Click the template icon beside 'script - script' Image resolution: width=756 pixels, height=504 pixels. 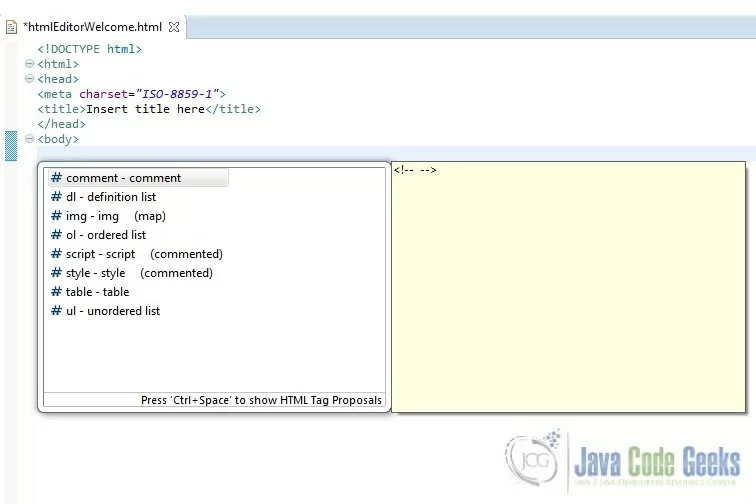(56, 254)
